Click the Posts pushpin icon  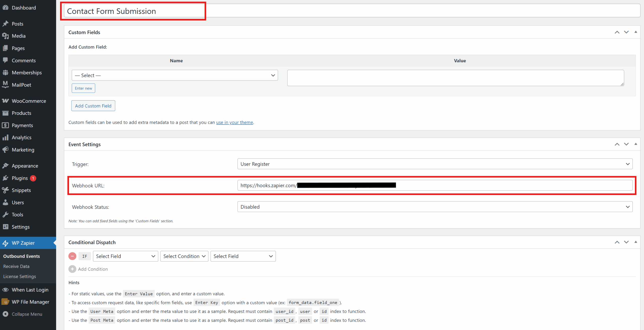click(x=6, y=24)
